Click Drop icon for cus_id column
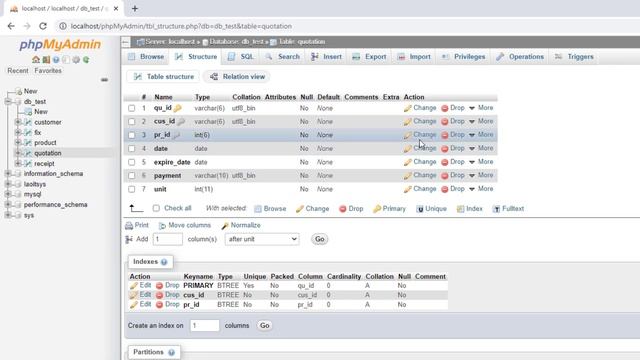 [445, 122]
